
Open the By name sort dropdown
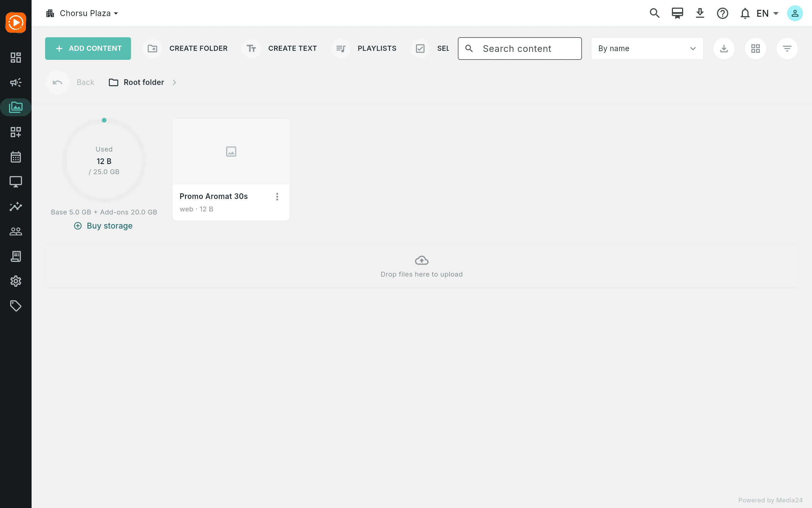647,48
